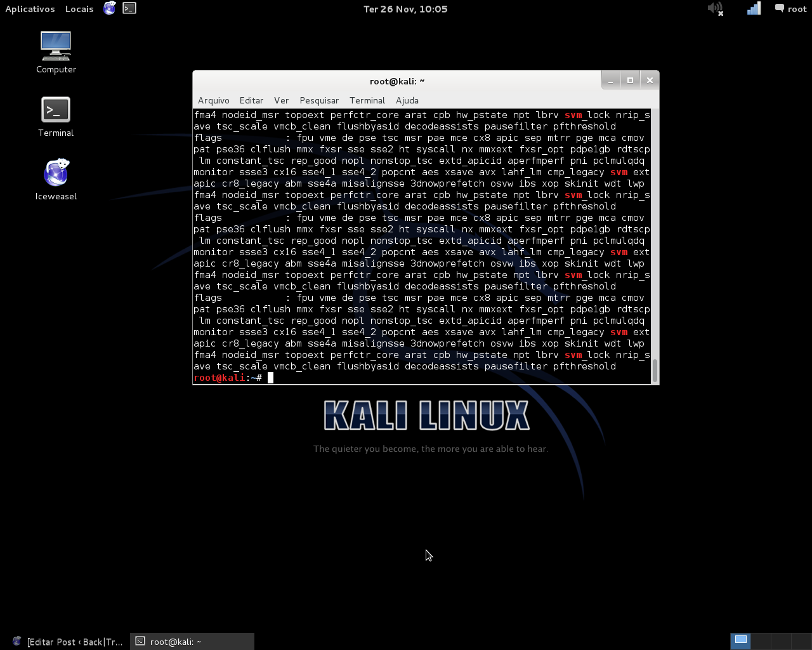The width and height of the screenshot is (812, 650).
Task: Open the Editar menu in terminal
Action: pos(251,100)
